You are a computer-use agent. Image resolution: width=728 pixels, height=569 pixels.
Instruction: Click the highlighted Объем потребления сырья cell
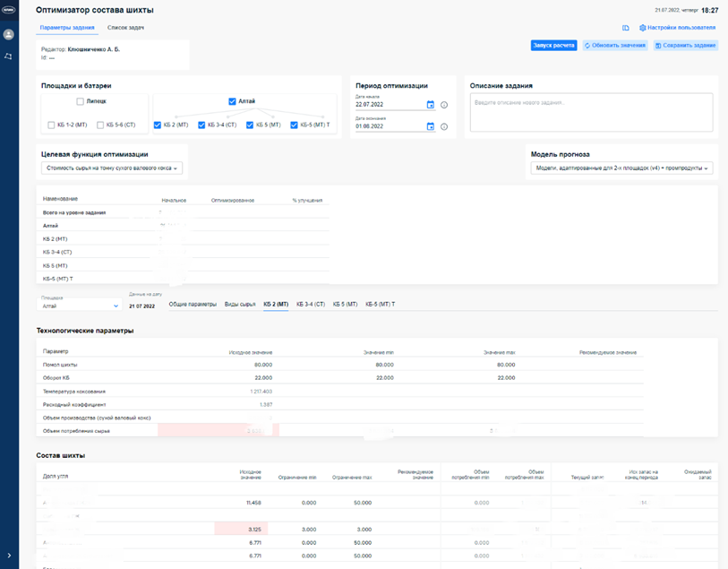218,430
